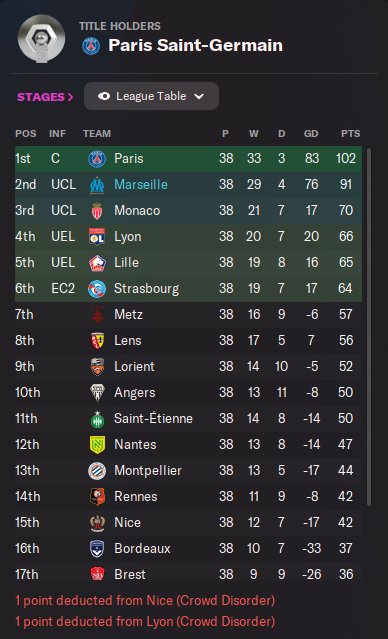Select the Nantes yellow crest
This screenshot has width=388, height=639.
pyautogui.click(x=97, y=445)
